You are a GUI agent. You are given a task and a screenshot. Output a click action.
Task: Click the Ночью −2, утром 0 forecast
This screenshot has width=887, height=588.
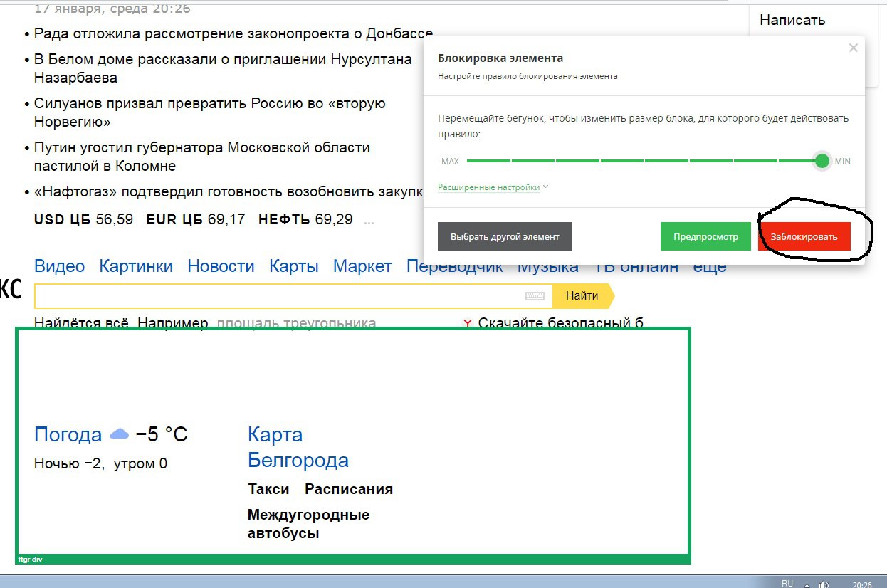coord(100,463)
